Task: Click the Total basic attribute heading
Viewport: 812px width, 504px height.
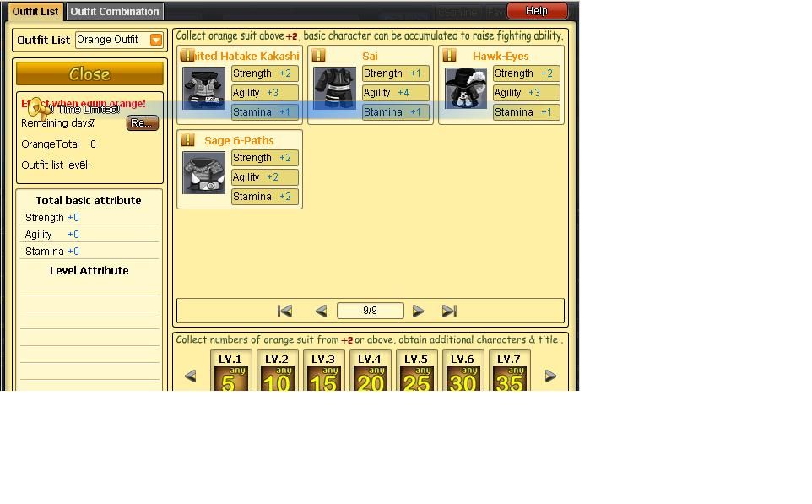Action: (x=89, y=200)
